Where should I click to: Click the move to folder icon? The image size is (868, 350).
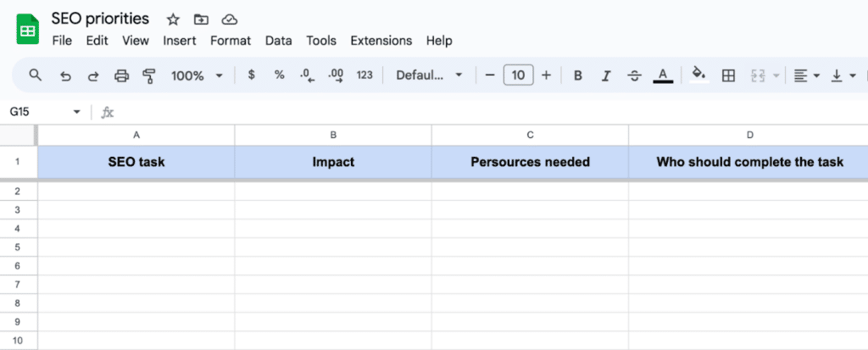pos(201,19)
